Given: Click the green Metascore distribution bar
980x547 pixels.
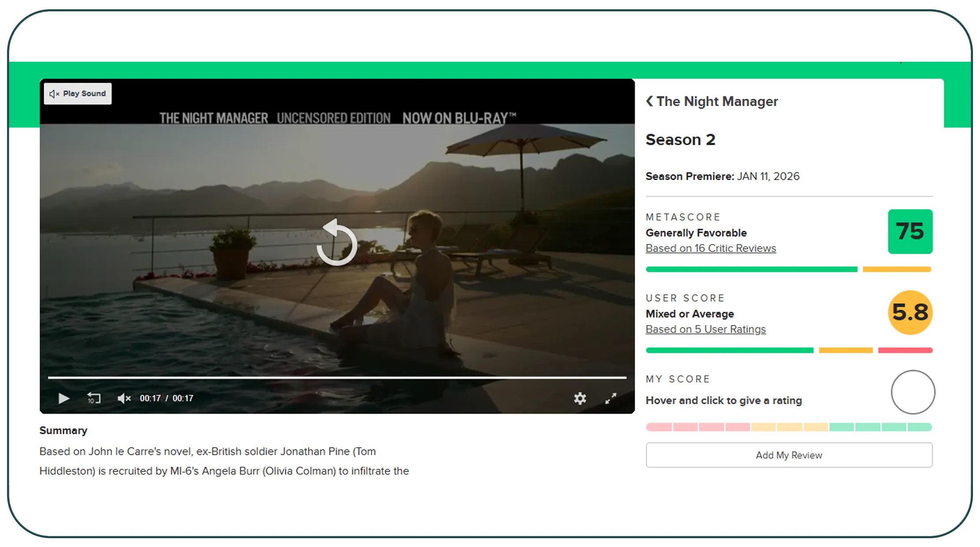Looking at the screenshot, I should click(751, 269).
